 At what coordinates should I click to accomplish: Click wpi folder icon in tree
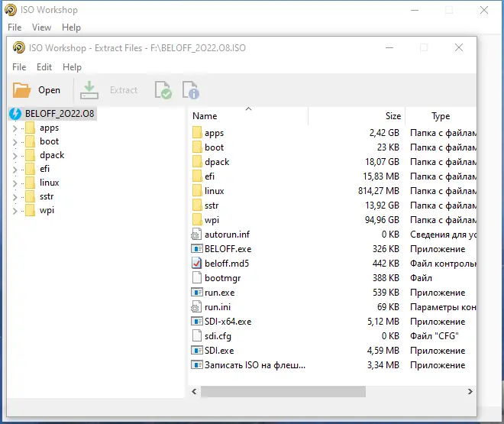tap(30, 210)
